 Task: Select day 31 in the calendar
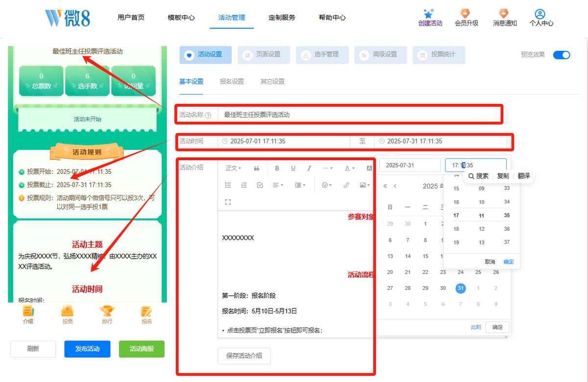(461, 288)
